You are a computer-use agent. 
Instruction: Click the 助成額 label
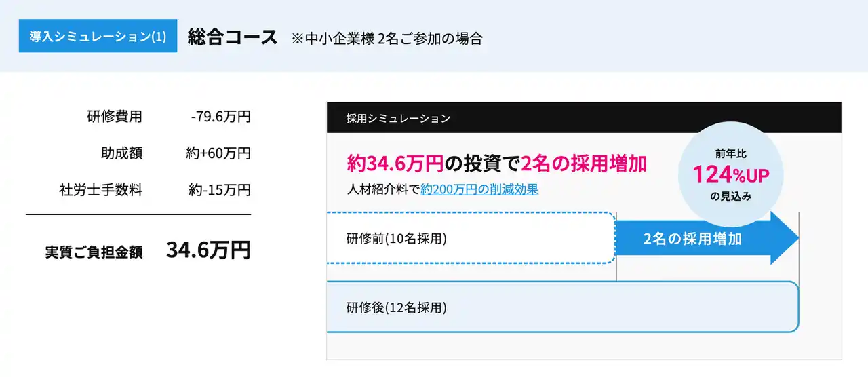tap(121, 153)
